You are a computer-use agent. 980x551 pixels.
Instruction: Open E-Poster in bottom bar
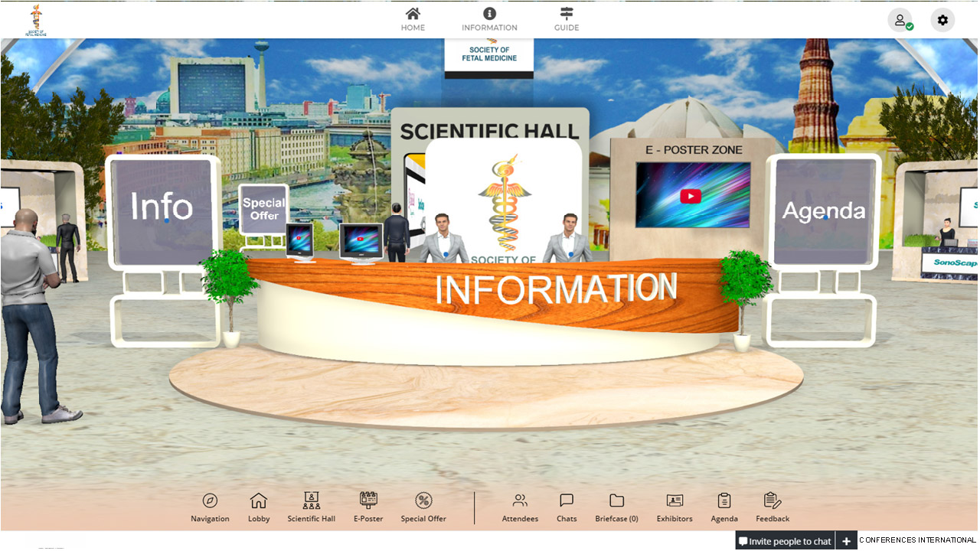pyautogui.click(x=368, y=508)
